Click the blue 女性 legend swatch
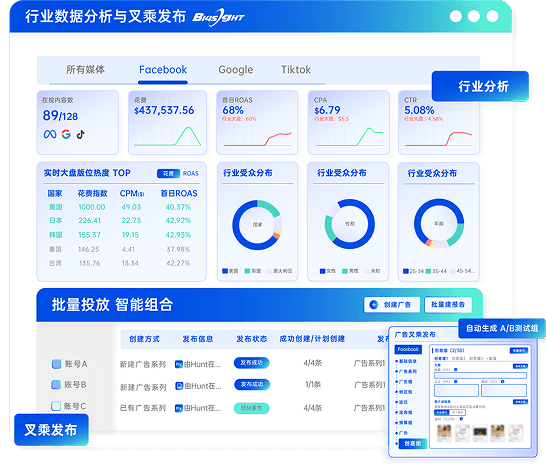 pos(322,271)
